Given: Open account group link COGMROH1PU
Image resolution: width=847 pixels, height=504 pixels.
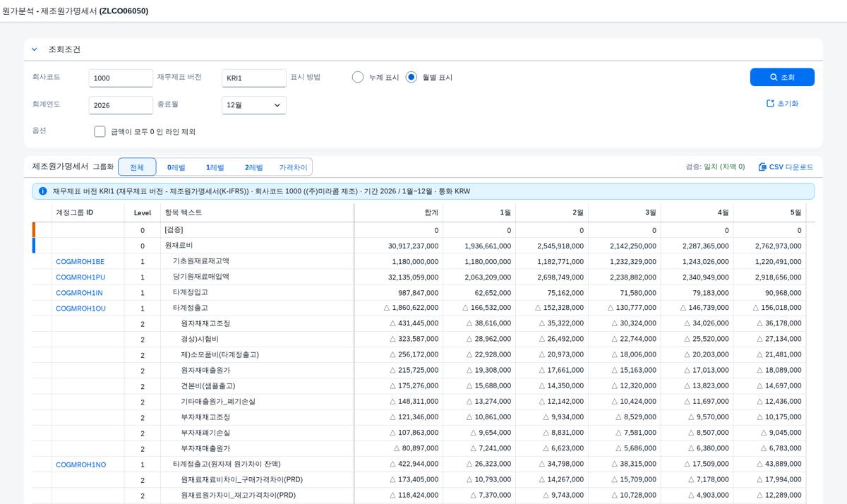Looking at the screenshot, I should 80,277.
